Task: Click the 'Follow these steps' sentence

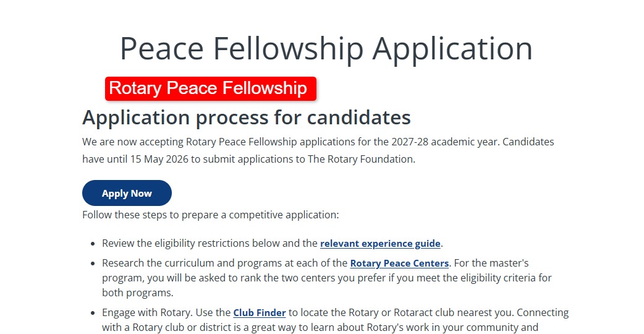Action: 210,215
